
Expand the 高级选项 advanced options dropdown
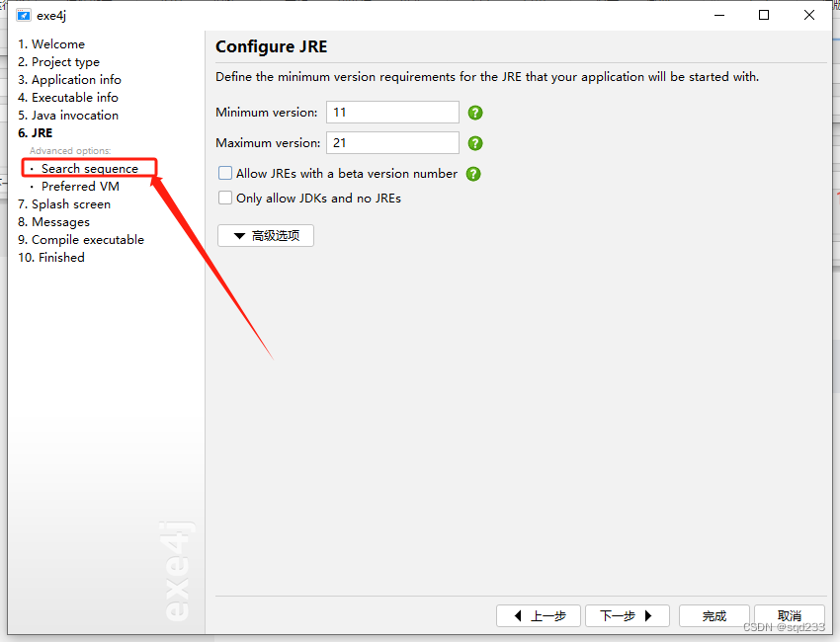266,236
